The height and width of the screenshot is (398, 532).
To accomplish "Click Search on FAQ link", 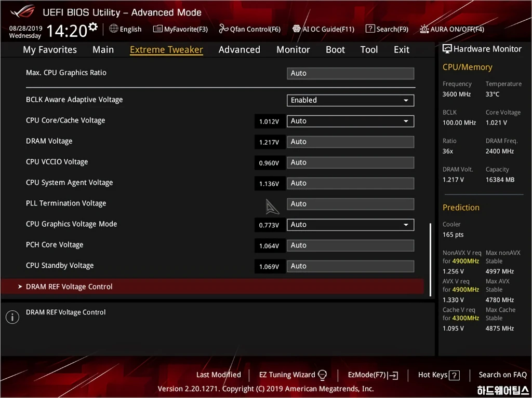I will pyautogui.click(x=502, y=375).
